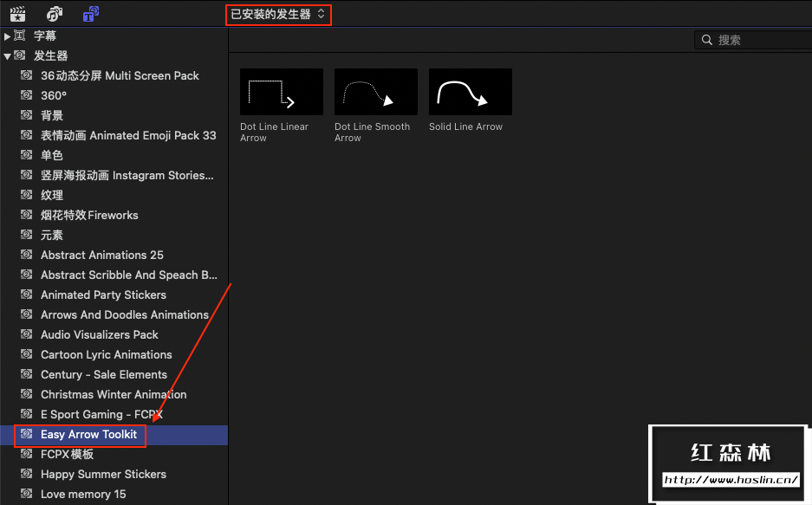This screenshot has height=505, width=812.
Task: Click the icon beside Audio Visualizers Pack
Action: [x=26, y=333]
